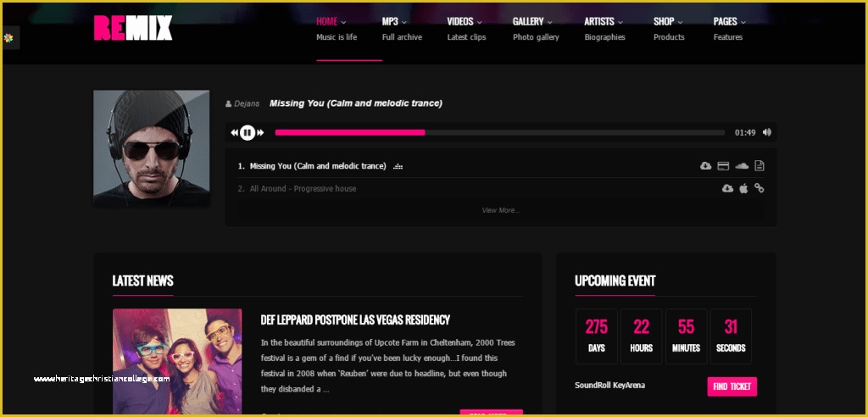Open the artists Biographies menu
Screen dimensions: 868x417
click(x=604, y=37)
